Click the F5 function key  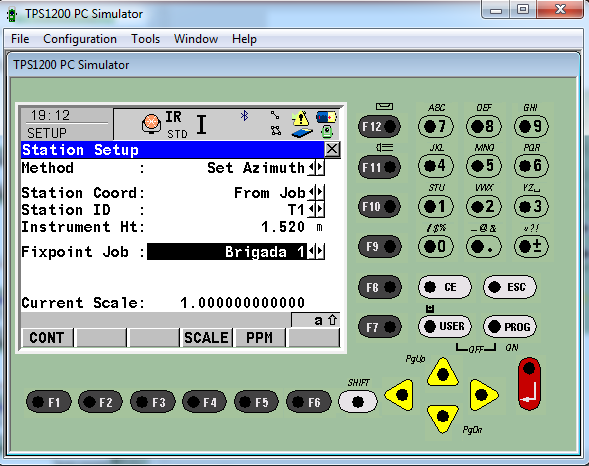tap(257, 402)
